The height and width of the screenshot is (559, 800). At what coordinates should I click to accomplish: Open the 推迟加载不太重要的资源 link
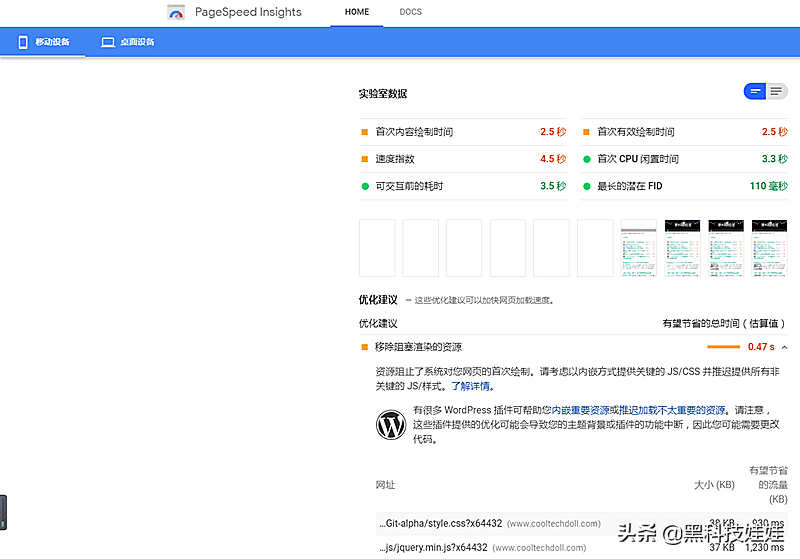(672, 410)
